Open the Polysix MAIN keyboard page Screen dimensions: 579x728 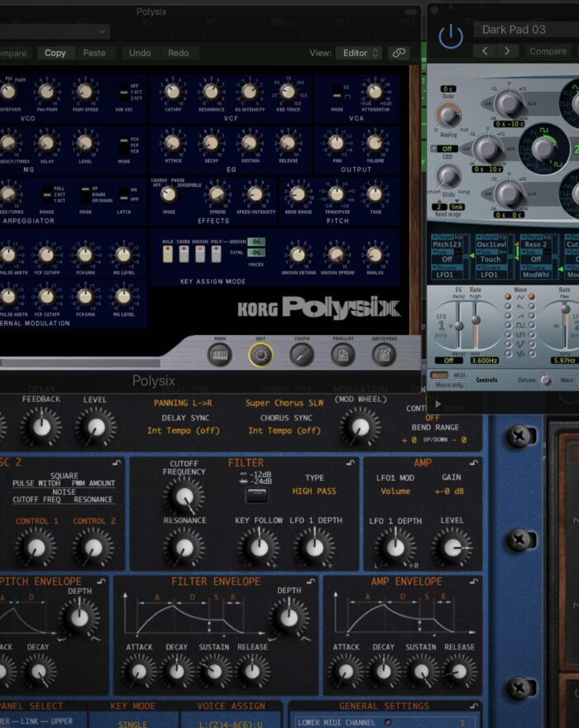220,355
